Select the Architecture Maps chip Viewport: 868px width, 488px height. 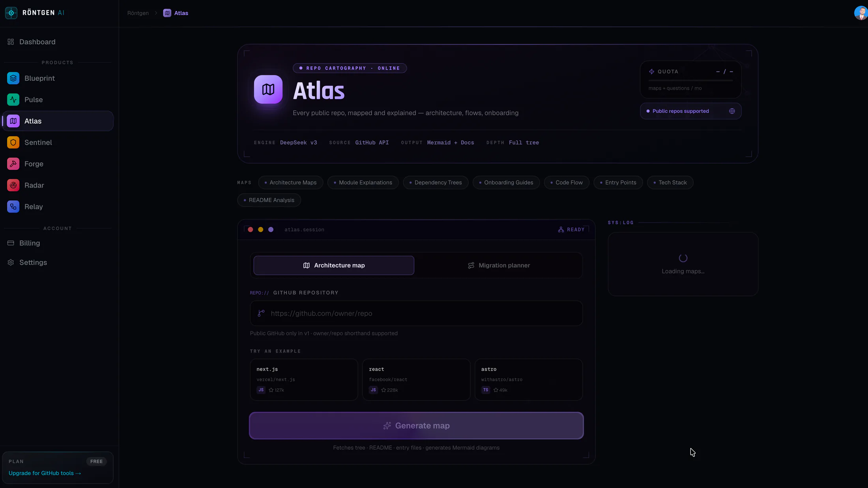(x=290, y=182)
